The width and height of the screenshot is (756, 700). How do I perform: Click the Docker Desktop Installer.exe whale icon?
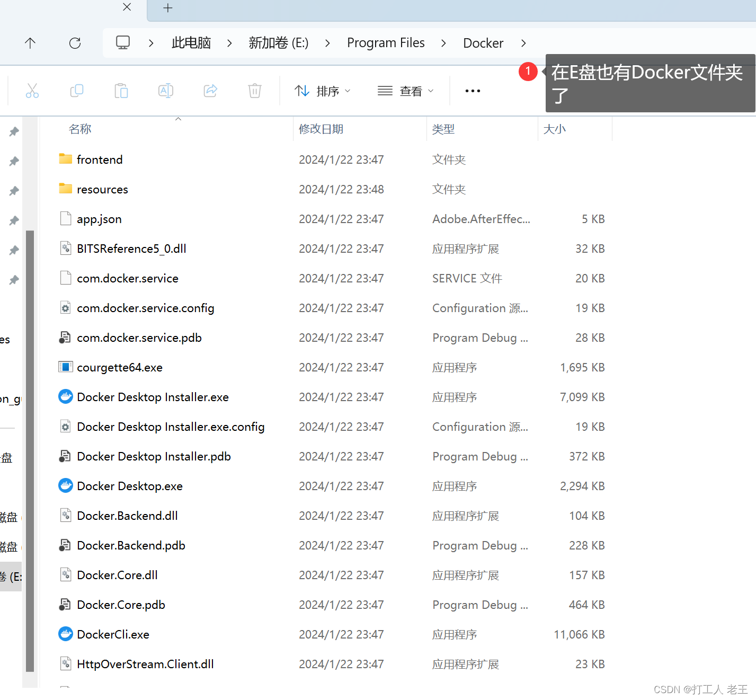click(x=66, y=396)
